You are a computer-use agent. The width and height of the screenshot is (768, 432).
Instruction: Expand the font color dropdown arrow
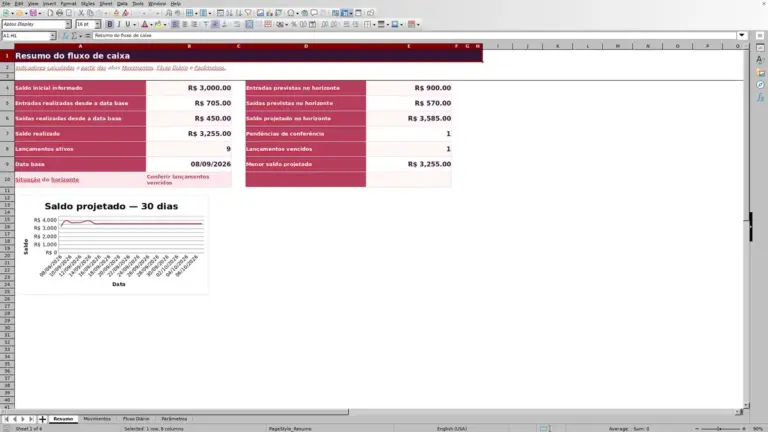tap(151, 24)
